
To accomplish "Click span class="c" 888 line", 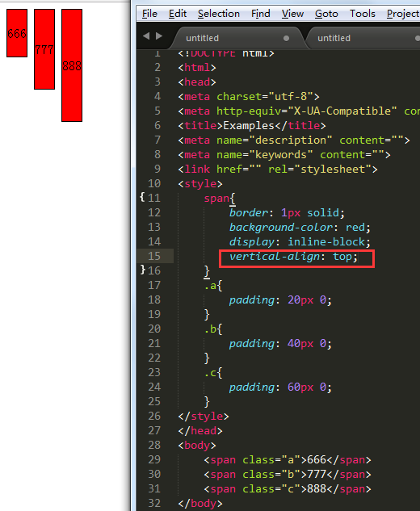I will coord(288,489).
